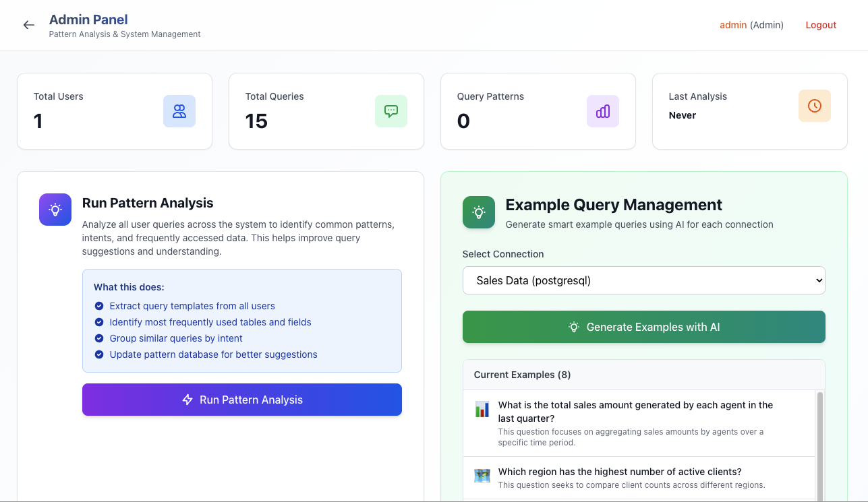Open the Select Connection dropdown

643,280
